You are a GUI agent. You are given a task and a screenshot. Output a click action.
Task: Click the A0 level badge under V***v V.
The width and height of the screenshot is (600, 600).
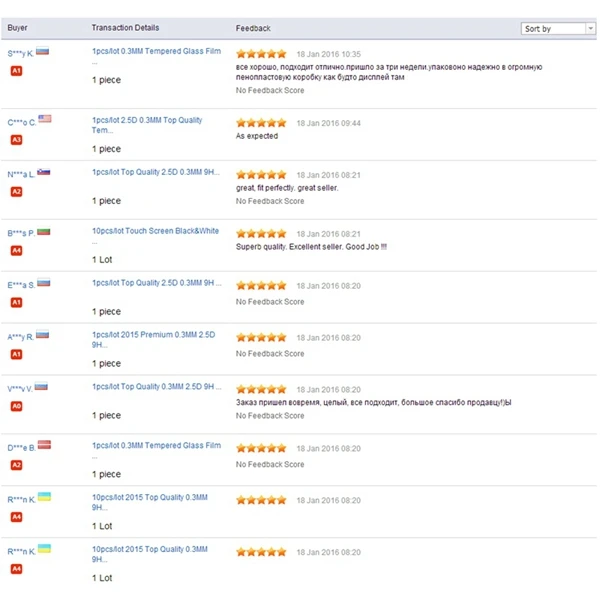16,406
